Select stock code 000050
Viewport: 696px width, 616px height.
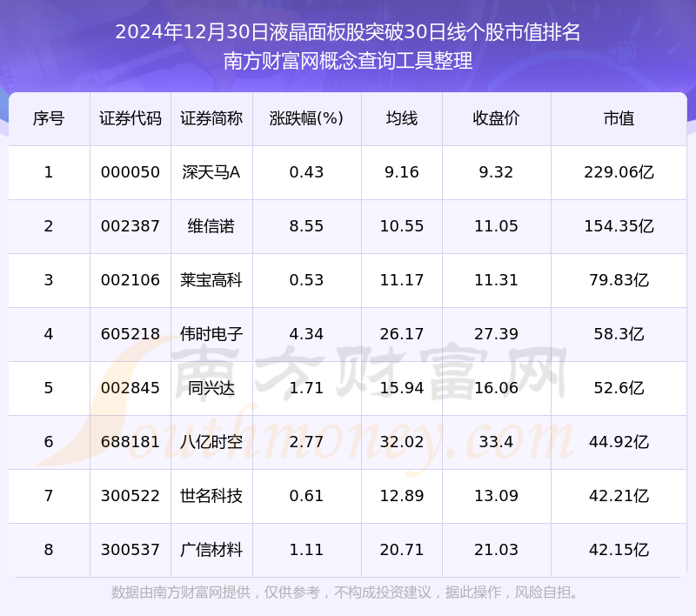[x=130, y=172]
